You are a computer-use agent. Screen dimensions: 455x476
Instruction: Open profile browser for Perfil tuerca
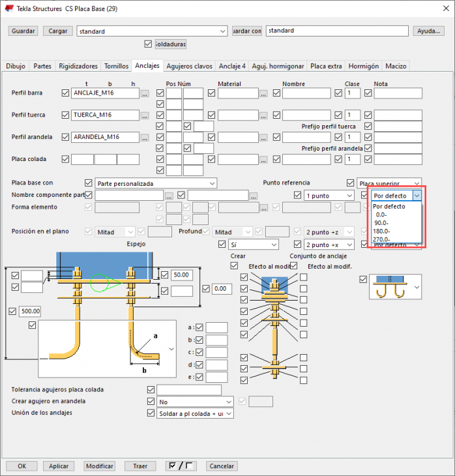pyautogui.click(x=145, y=115)
